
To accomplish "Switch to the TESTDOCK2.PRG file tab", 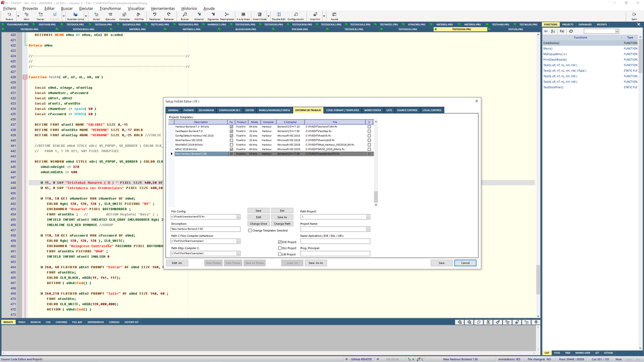I will (353, 29).
